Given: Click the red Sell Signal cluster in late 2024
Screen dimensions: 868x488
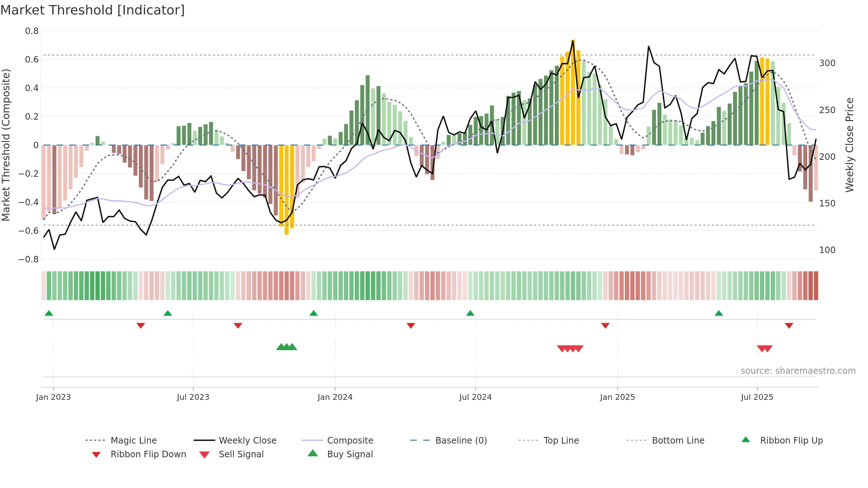Looking at the screenshot, I should click(x=570, y=348).
